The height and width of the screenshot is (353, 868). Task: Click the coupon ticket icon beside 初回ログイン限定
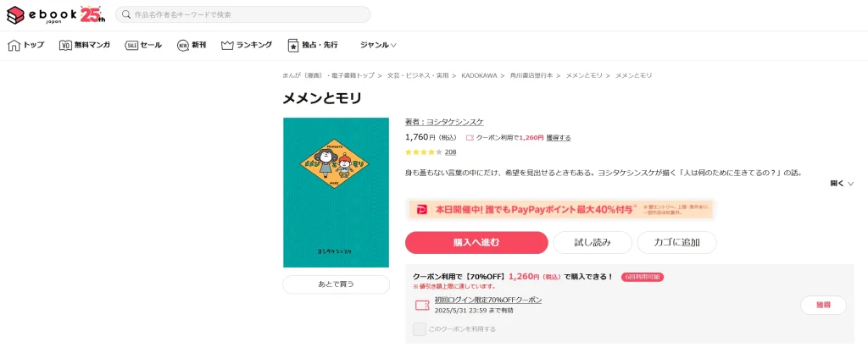(422, 305)
